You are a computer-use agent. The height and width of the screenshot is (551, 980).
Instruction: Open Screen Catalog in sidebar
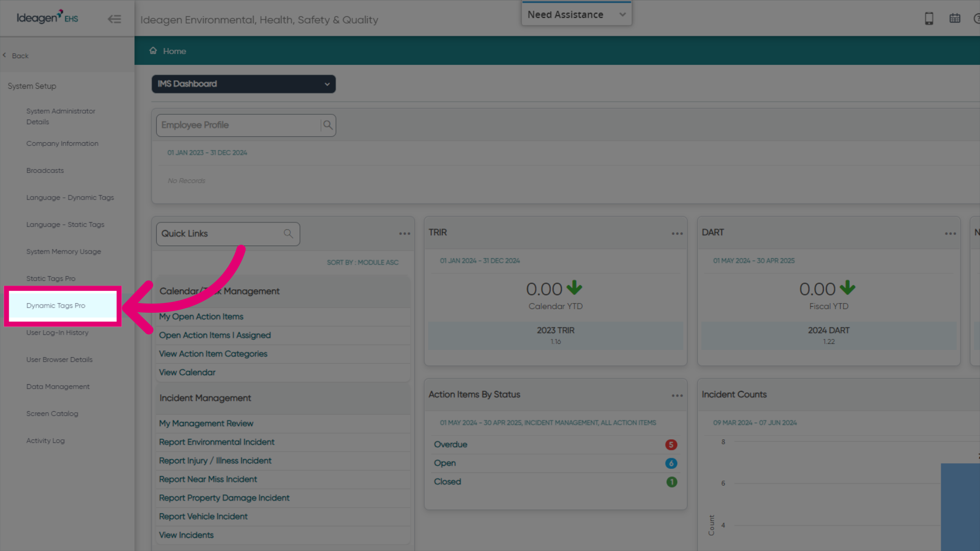(52, 414)
